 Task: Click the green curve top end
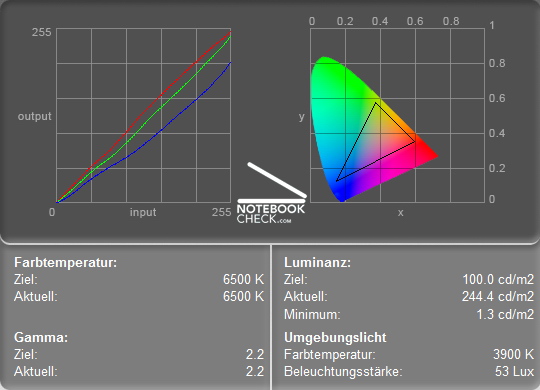[x=230, y=36]
